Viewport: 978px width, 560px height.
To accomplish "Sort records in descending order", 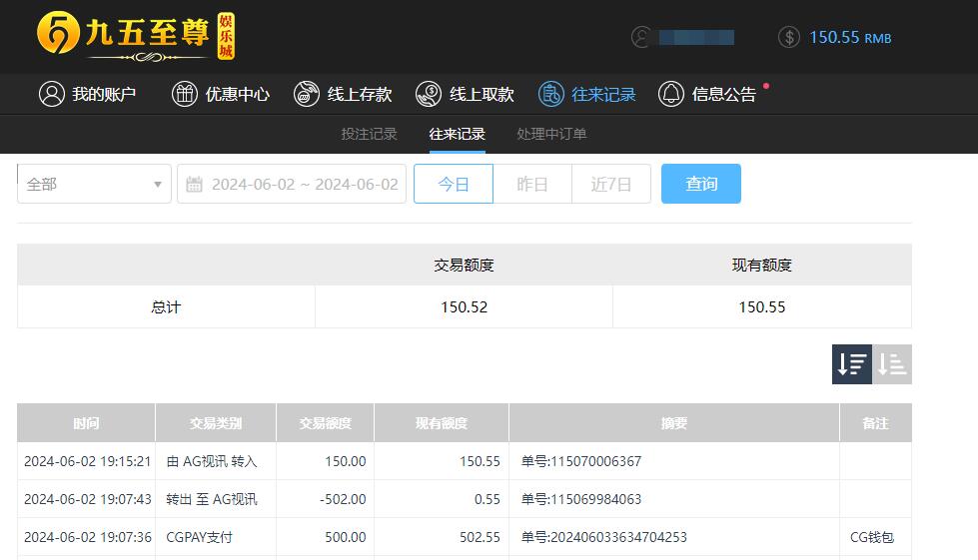I will pyautogui.click(x=852, y=364).
